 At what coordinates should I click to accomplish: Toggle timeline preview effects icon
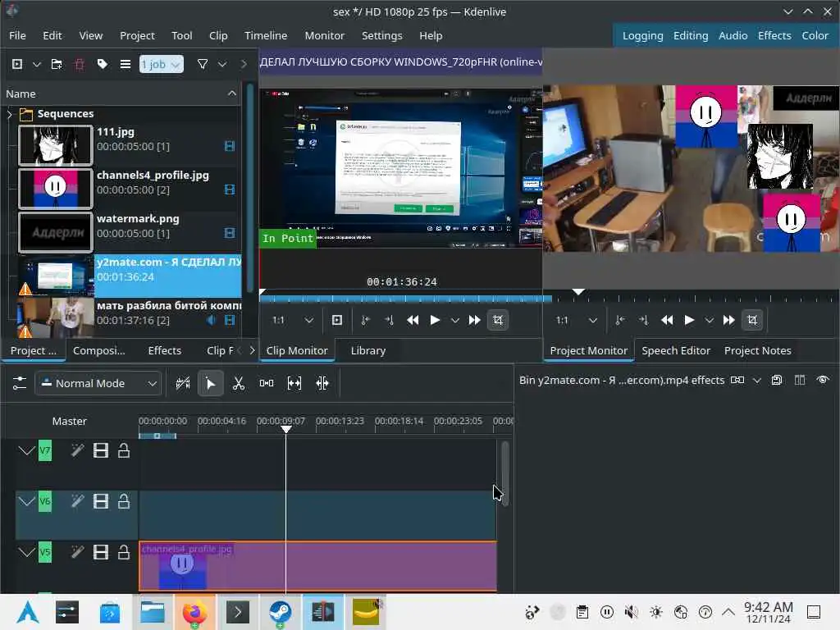pos(183,383)
